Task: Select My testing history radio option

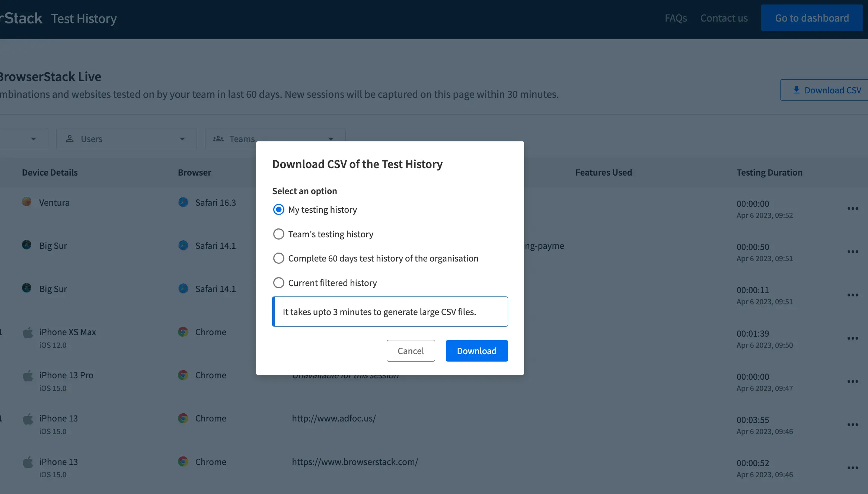Action: coord(278,209)
